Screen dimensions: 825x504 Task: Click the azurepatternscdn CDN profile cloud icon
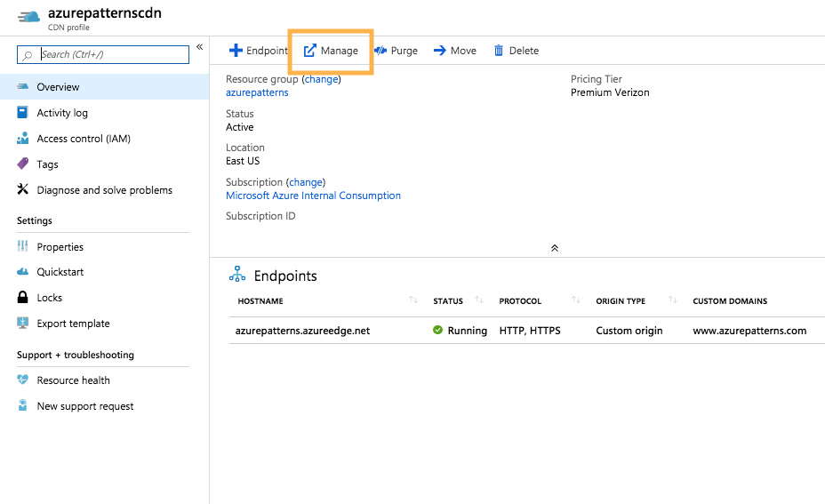[28, 17]
